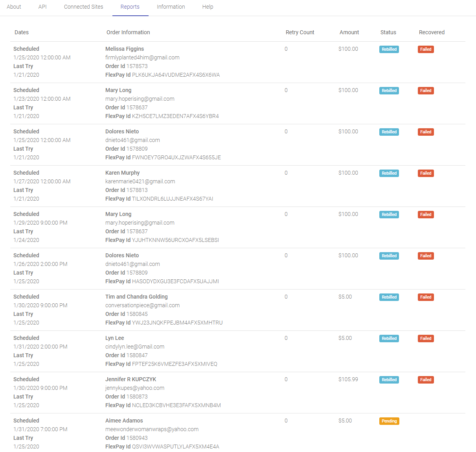Click the Status column header
Image resolution: width=476 pixels, height=452 pixels.
388,32
